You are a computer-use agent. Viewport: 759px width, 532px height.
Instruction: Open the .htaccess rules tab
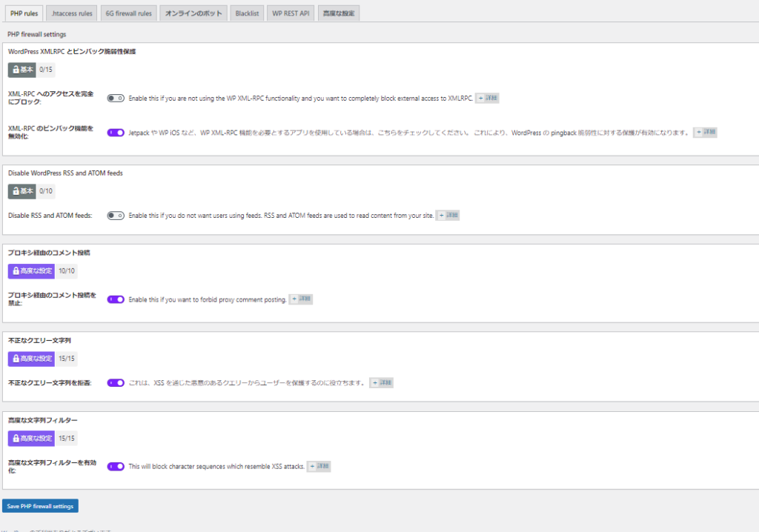pos(72,13)
